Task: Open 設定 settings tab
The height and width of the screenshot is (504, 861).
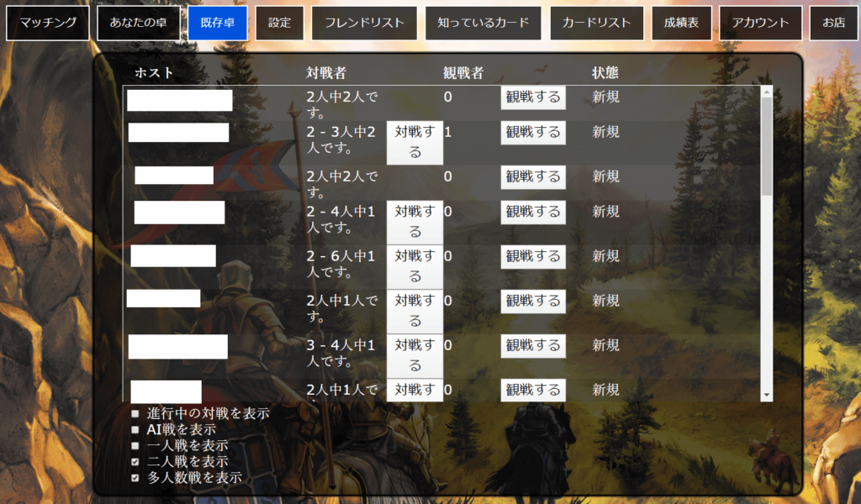Action: tap(279, 23)
